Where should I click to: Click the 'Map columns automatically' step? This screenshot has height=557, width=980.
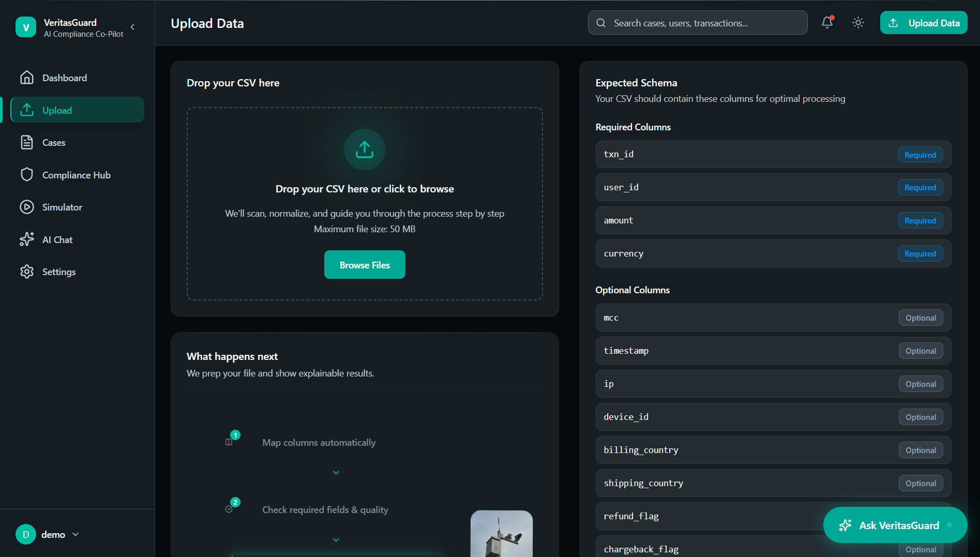click(x=319, y=443)
